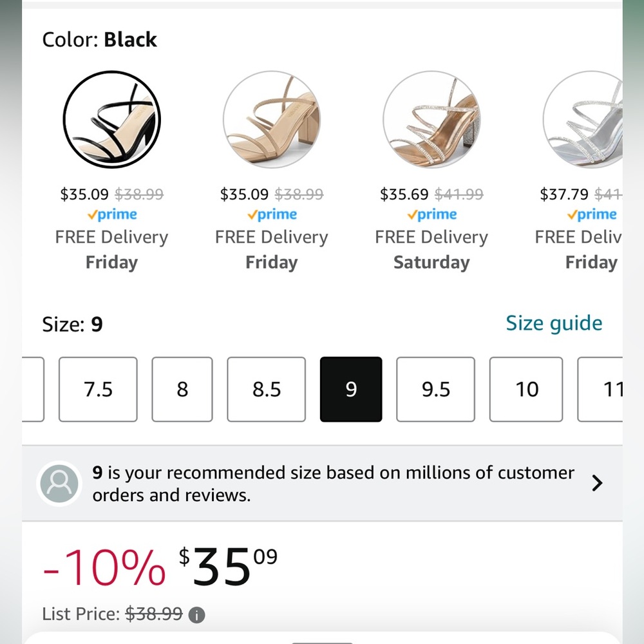
Task: Click the profile avatar icon in size recommendation
Action: tap(59, 484)
